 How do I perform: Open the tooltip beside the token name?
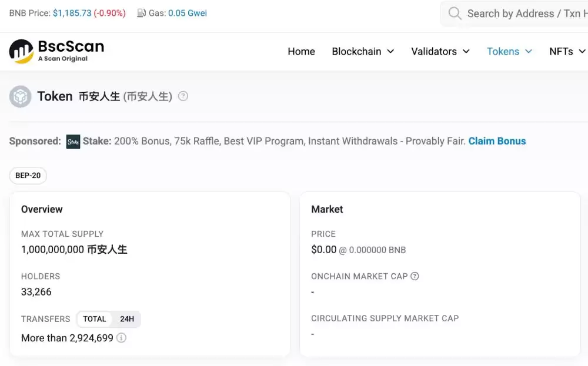pyautogui.click(x=183, y=96)
